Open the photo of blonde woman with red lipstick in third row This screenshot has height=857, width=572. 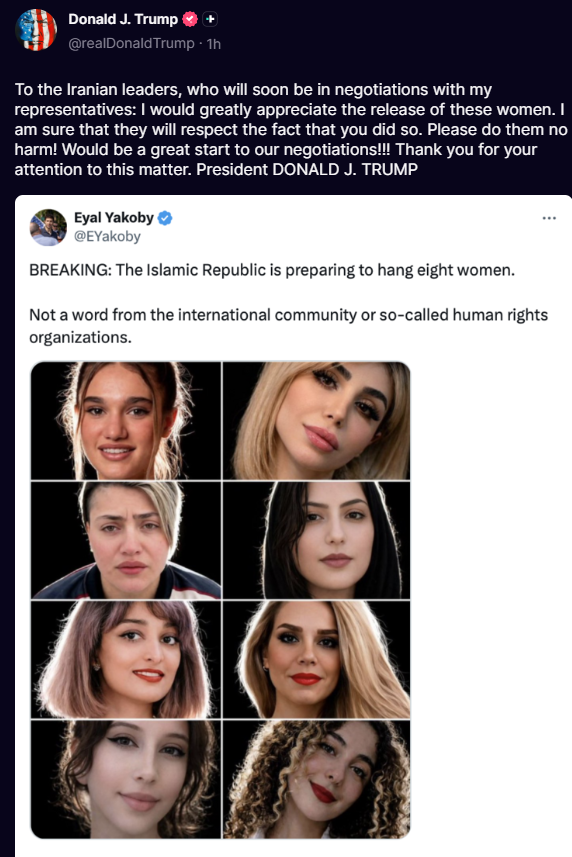(x=316, y=659)
